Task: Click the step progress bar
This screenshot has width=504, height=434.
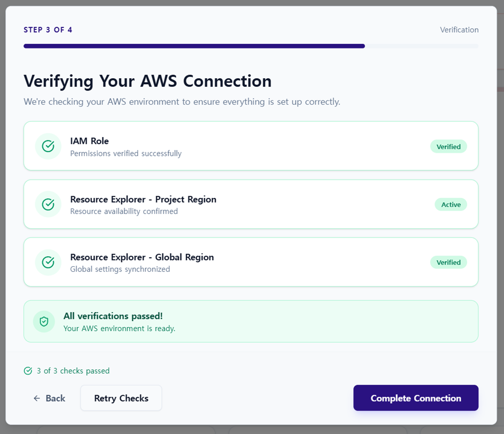Action: pos(251,46)
